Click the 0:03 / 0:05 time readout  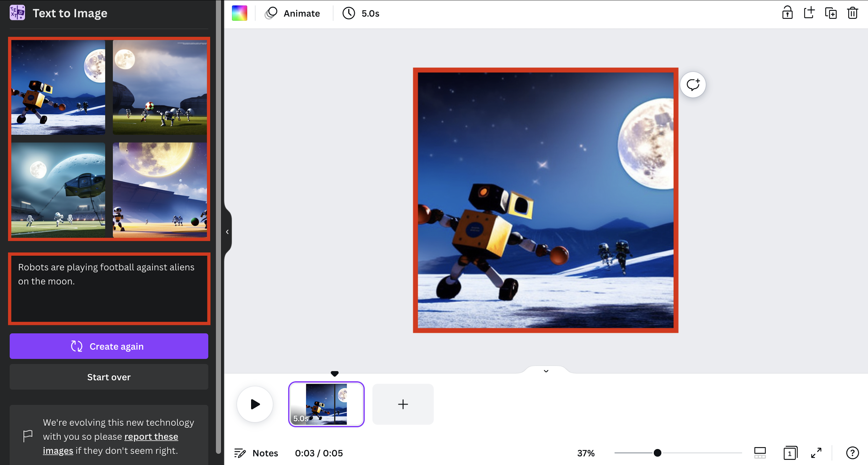(x=319, y=453)
